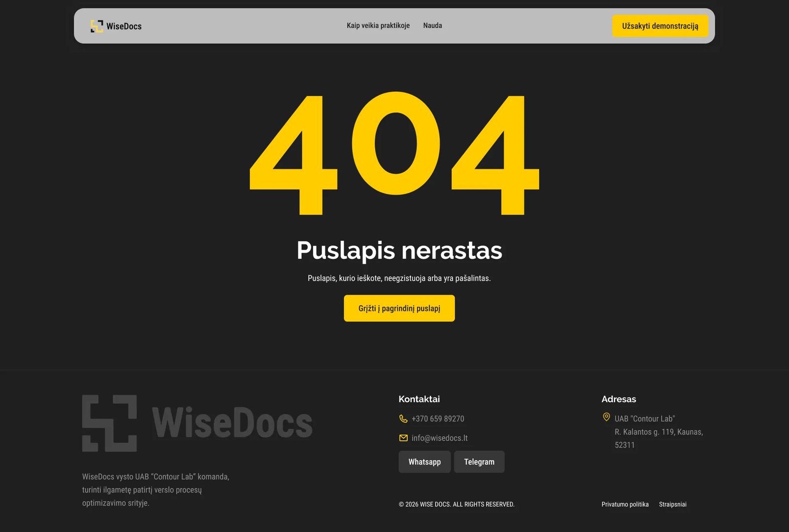Click the 2026 WISE DOCS copyright text

pos(457,504)
